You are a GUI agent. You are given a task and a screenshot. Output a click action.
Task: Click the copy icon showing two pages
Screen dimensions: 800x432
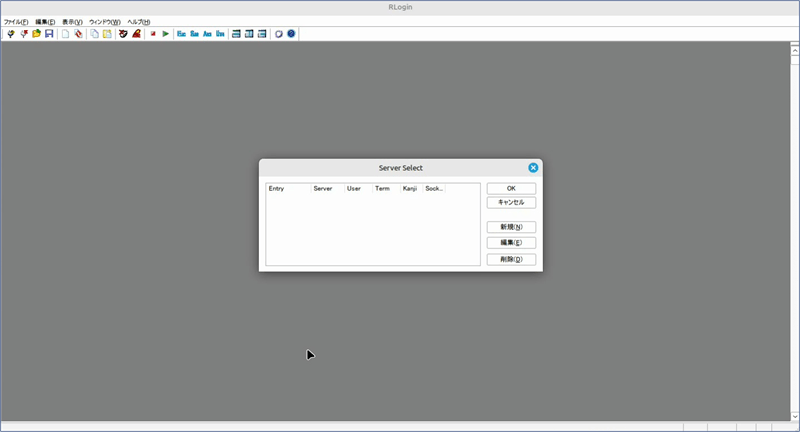point(94,34)
